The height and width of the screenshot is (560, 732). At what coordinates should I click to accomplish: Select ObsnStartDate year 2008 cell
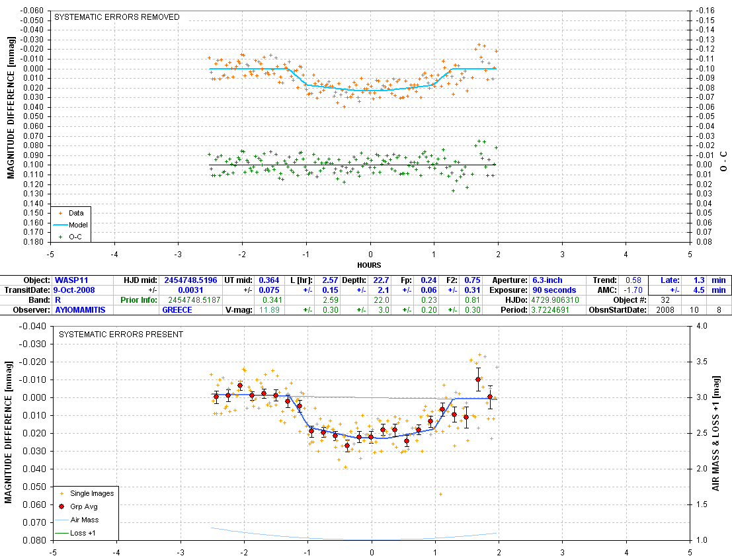tap(665, 310)
